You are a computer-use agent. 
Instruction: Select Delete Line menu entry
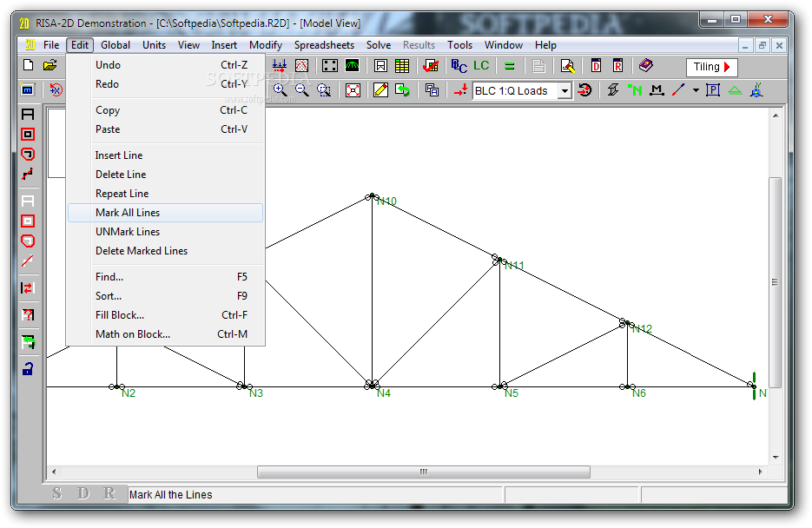[x=165, y=175]
